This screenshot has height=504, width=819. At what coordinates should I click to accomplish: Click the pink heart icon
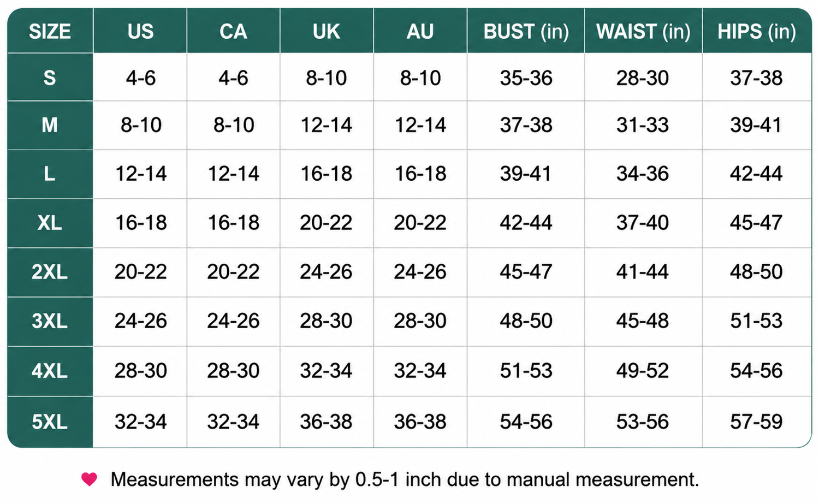click(x=89, y=479)
